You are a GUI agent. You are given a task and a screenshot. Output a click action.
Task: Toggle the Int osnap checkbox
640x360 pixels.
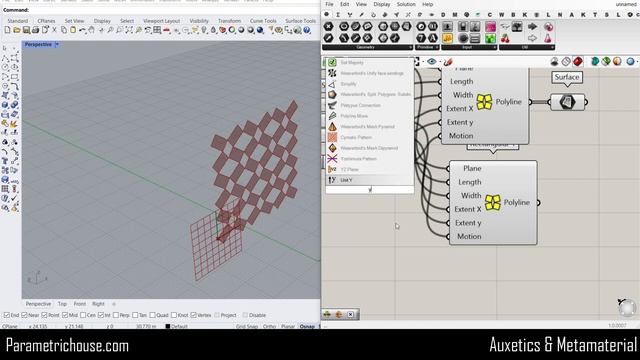101,315
